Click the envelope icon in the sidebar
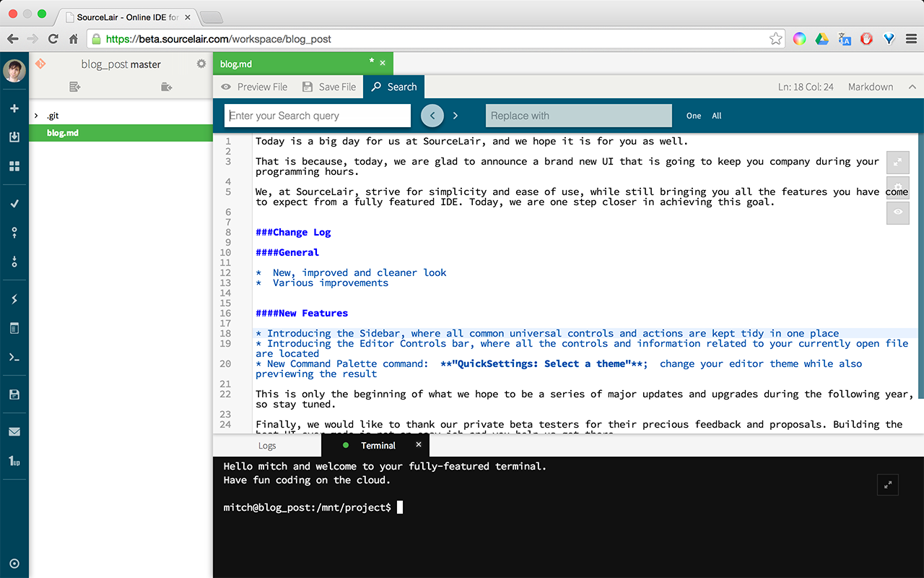 (x=14, y=432)
